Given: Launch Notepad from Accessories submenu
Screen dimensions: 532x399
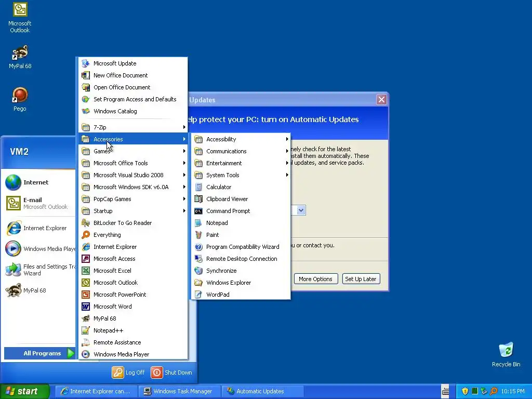Looking at the screenshot, I should click(241, 222).
